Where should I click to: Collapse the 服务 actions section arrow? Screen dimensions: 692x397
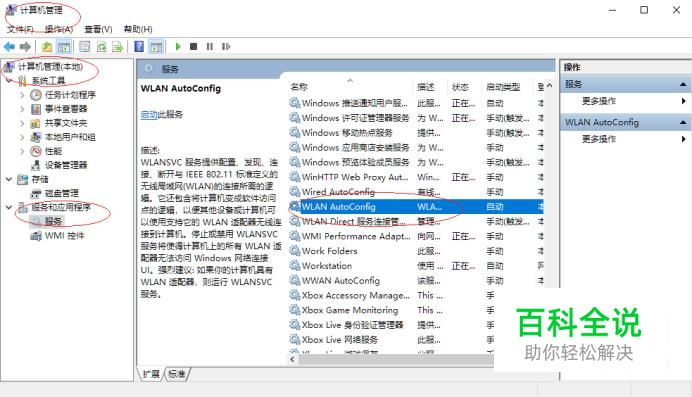tap(683, 84)
